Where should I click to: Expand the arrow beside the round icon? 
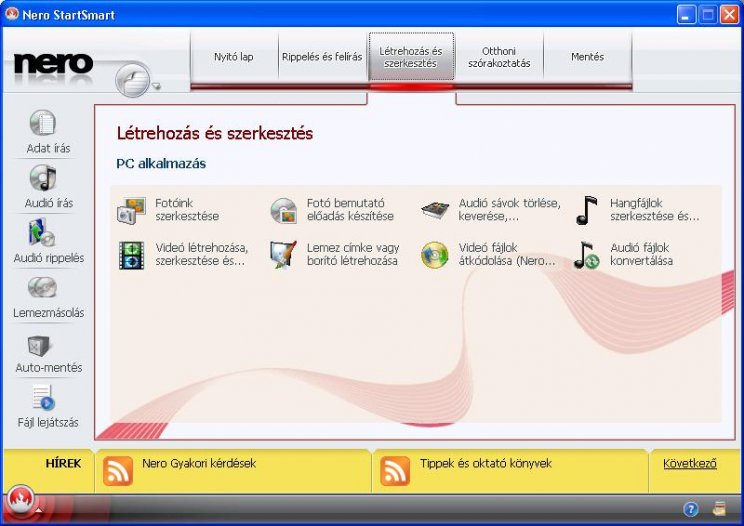[156, 87]
